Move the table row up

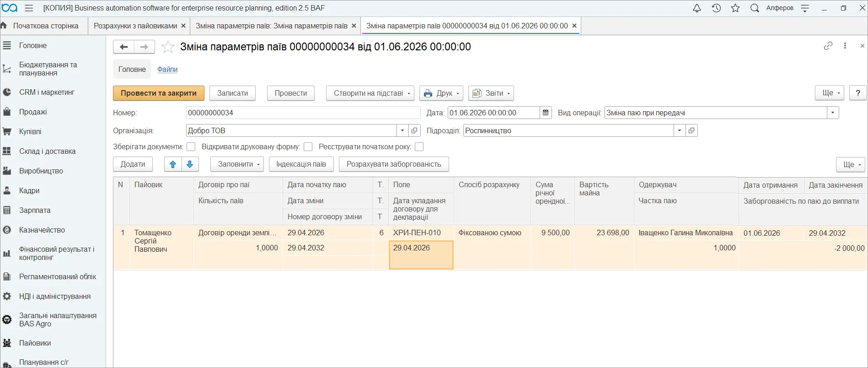tap(173, 164)
